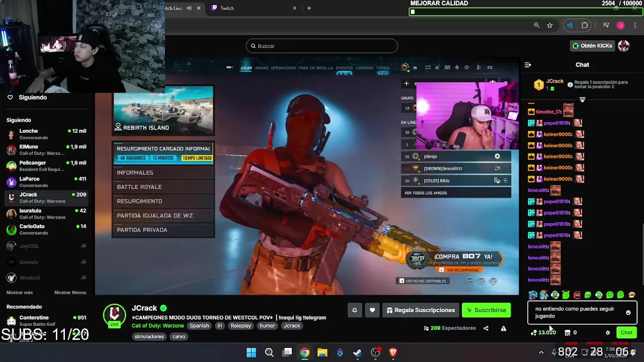Click the green Suscribirse button
Screen dimensions: 644x362
487,310
